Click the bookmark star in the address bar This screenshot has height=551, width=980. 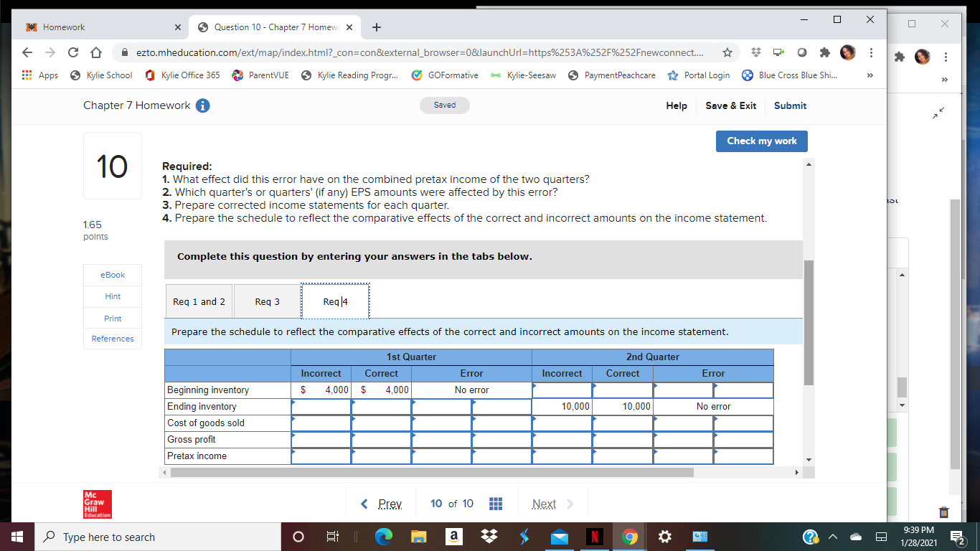[x=727, y=52]
